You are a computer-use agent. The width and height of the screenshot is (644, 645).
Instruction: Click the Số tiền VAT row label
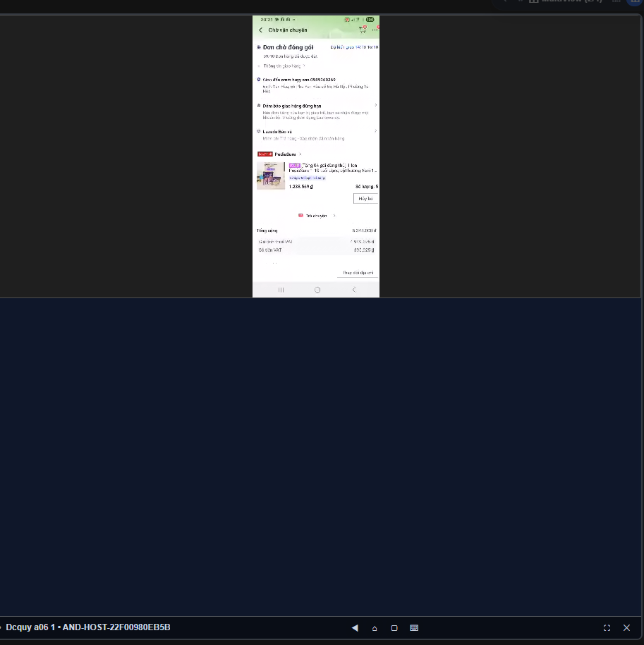pyautogui.click(x=270, y=250)
